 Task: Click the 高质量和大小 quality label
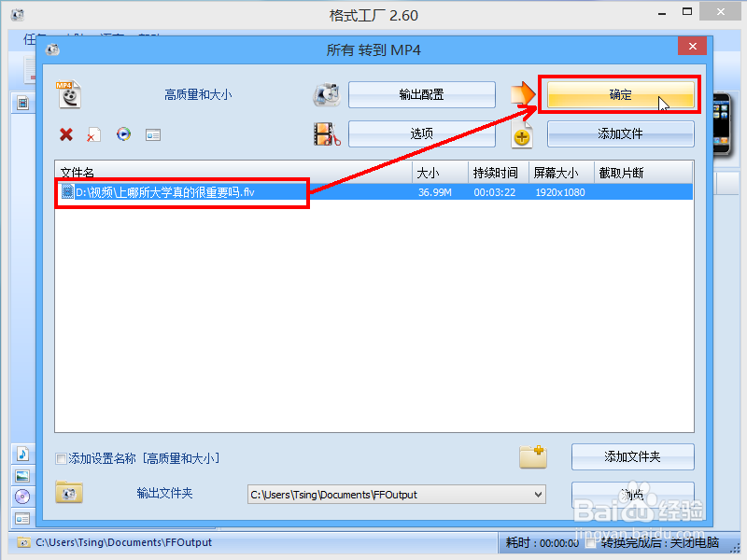(x=198, y=95)
